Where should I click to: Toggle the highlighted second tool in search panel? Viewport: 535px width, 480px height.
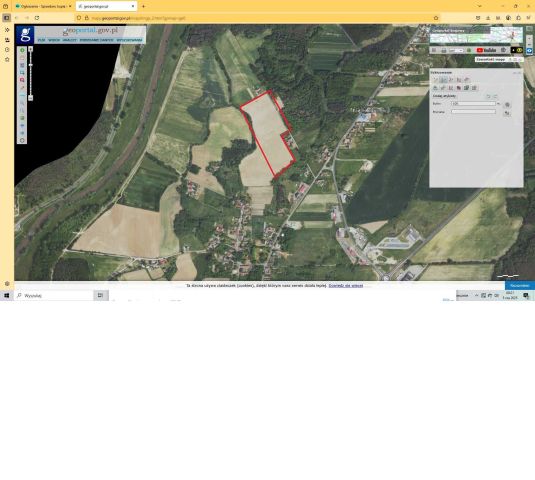point(443,80)
